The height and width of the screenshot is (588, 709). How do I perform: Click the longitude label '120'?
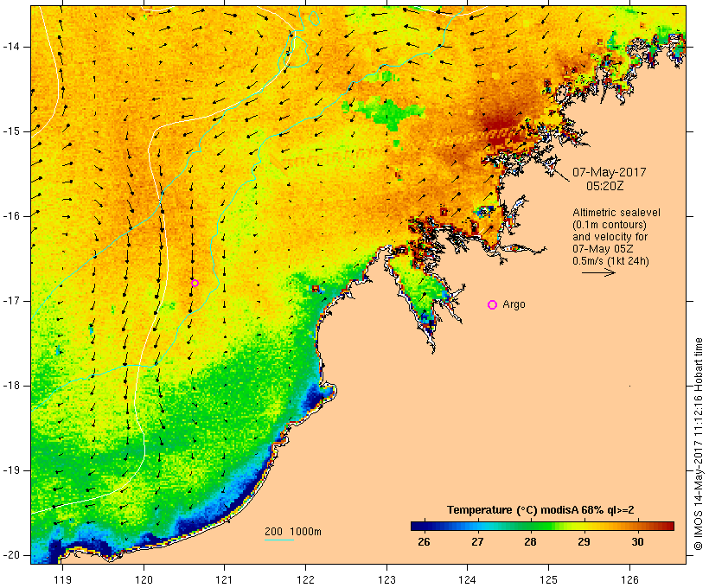(144, 579)
